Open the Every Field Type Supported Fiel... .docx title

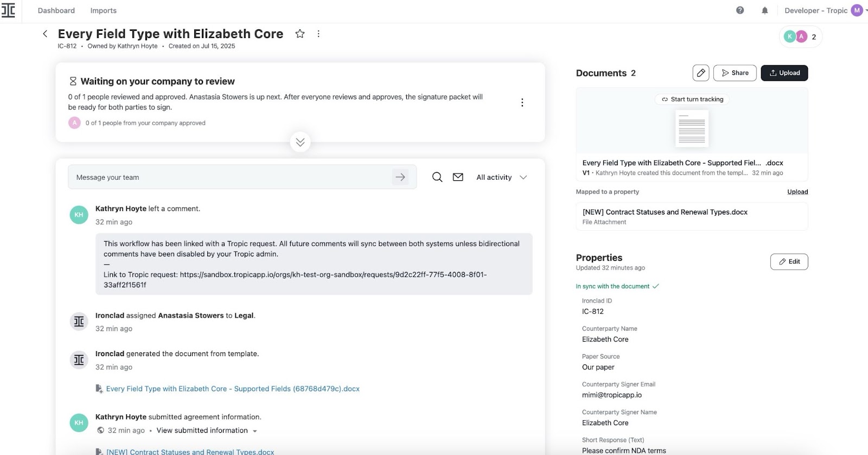(x=682, y=163)
